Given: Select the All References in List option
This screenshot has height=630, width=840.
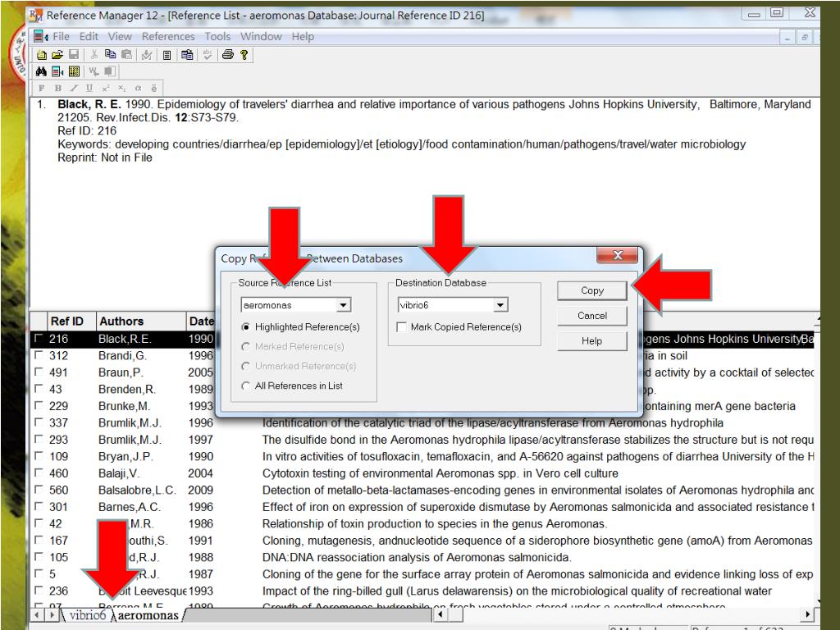Looking at the screenshot, I should 245,386.
